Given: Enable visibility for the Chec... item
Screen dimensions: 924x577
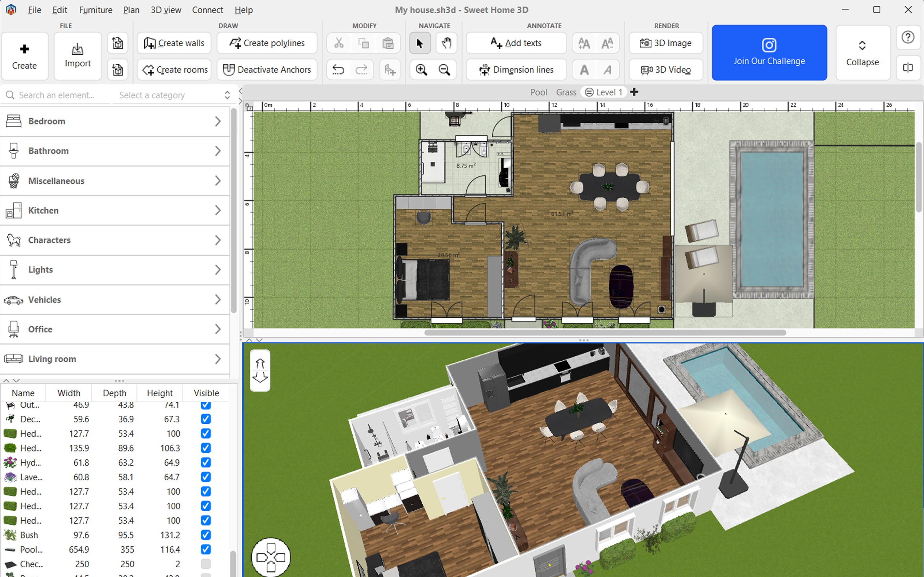Looking at the screenshot, I should 206,564.
